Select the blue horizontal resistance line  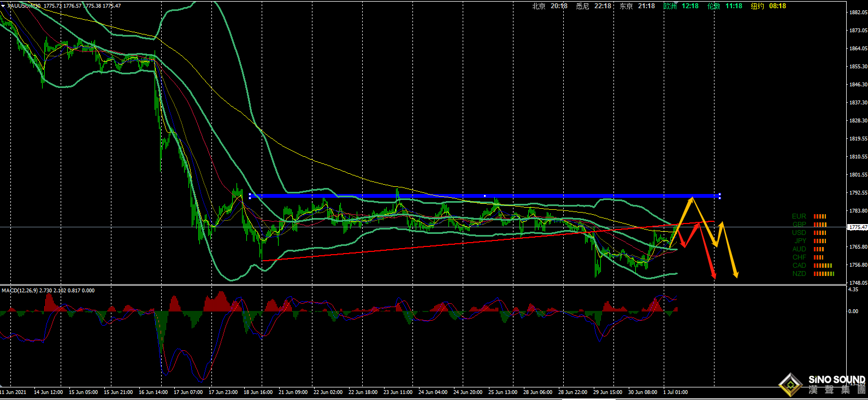[x=484, y=196]
